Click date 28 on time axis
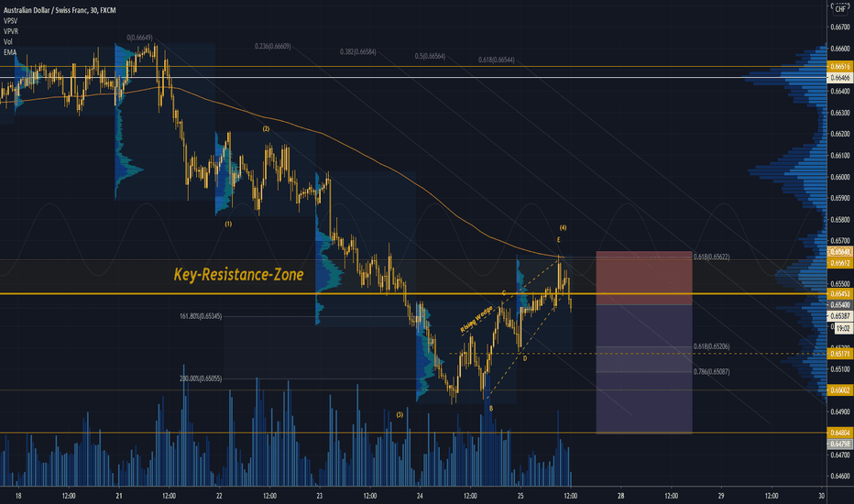The width and height of the screenshot is (854, 504). pos(621,496)
